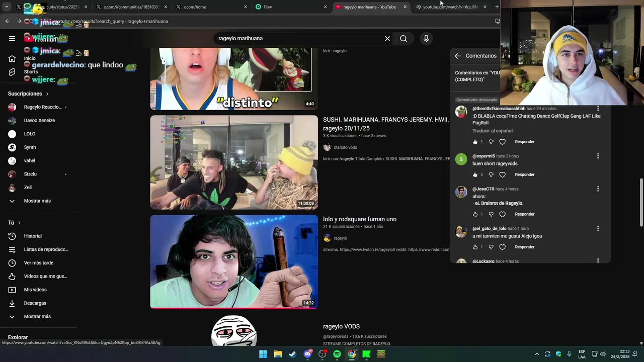This screenshot has width=644, height=362.
Task: Click the Windows Start button
Action: [x=263, y=354]
